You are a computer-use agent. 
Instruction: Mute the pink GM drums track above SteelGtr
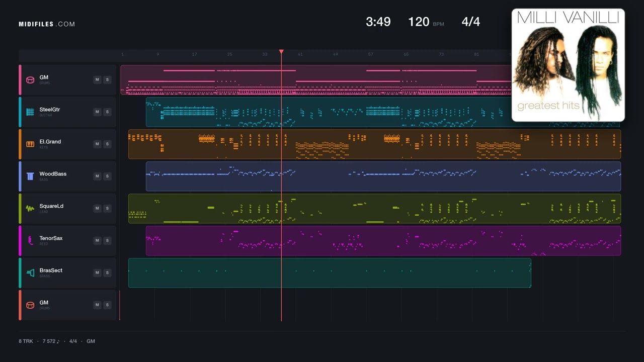97,80
